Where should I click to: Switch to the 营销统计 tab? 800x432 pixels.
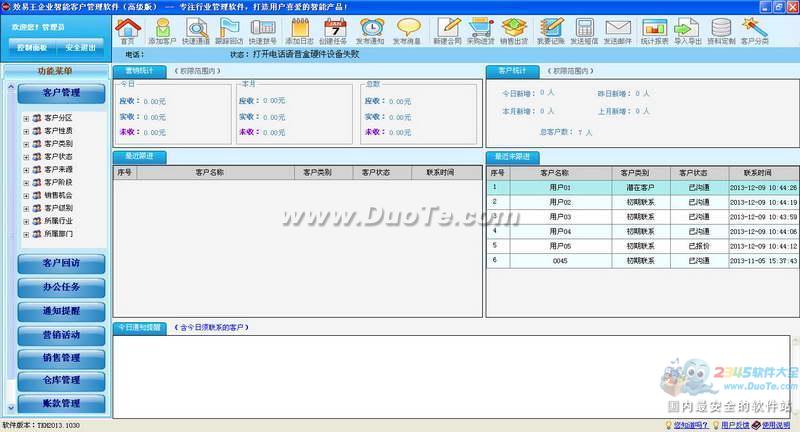pos(139,71)
